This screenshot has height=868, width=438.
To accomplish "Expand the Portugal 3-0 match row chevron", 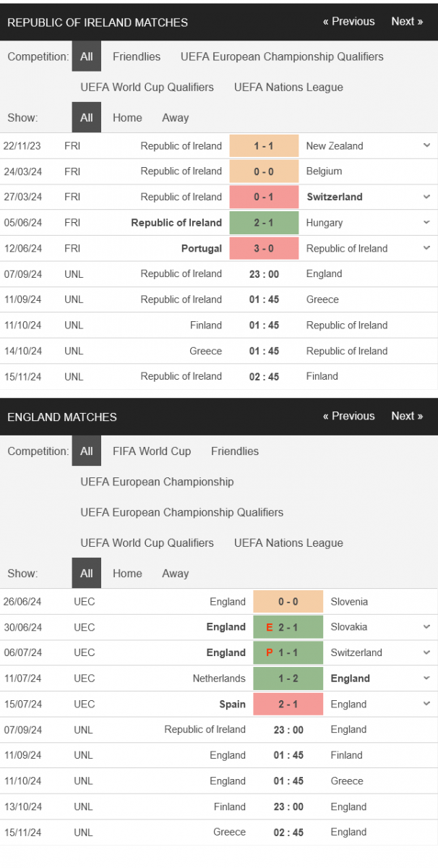I will point(426,248).
